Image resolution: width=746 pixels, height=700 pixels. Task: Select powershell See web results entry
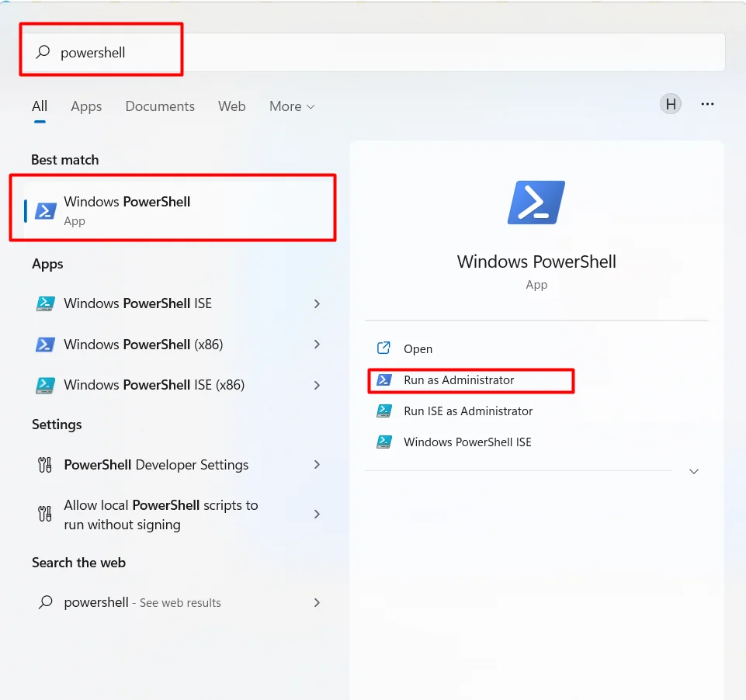pos(179,602)
